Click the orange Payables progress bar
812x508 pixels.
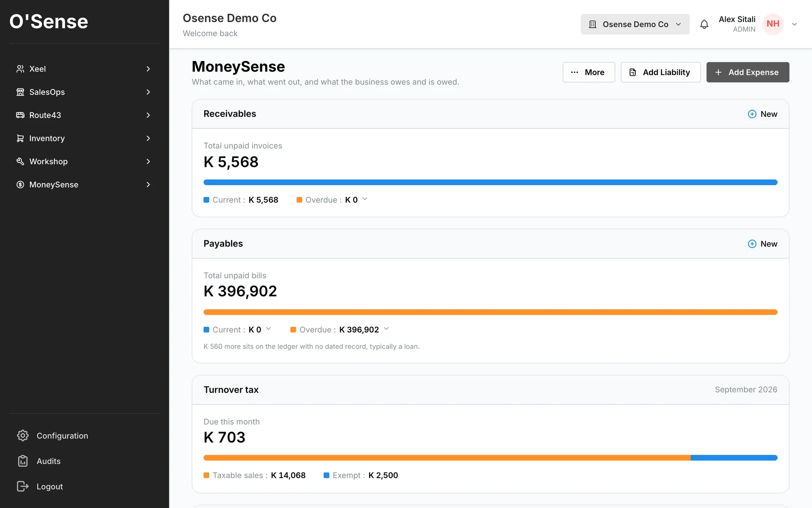(490, 312)
